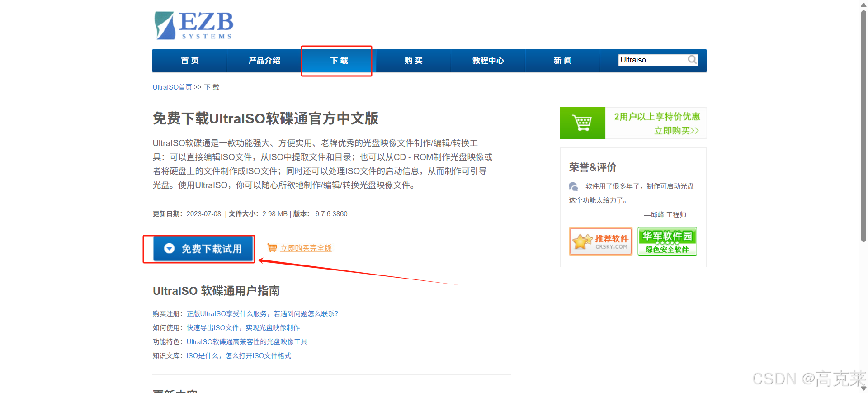Open ISO是什么，怎么打开ISO文件格式 link
868x393 pixels.
click(x=239, y=355)
